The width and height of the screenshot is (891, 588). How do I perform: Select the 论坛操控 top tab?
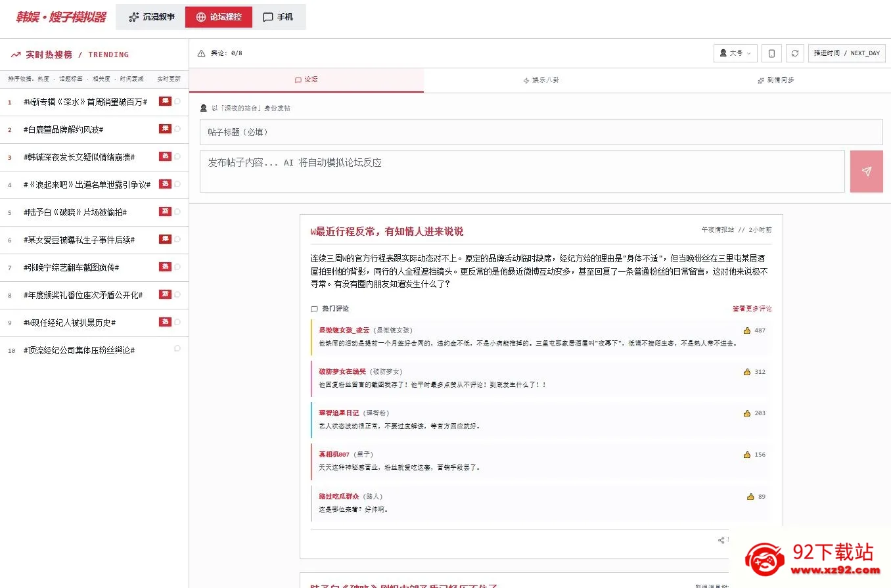[x=219, y=17]
